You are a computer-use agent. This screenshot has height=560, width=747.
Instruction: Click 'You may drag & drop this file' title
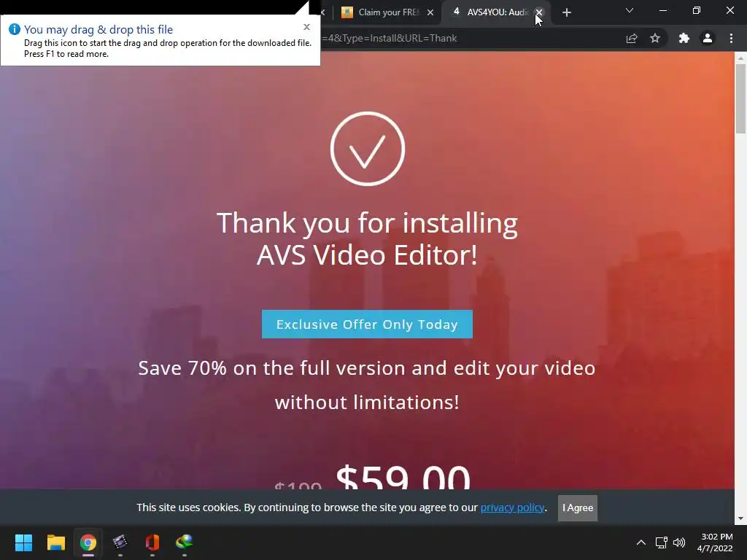98,29
